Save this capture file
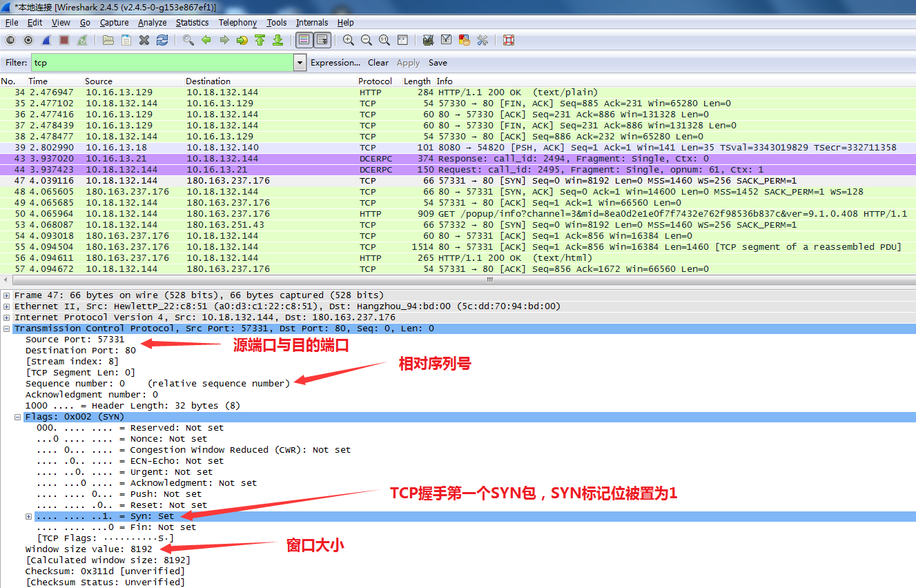Image resolution: width=916 pixels, height=588 pixels. 126,40
